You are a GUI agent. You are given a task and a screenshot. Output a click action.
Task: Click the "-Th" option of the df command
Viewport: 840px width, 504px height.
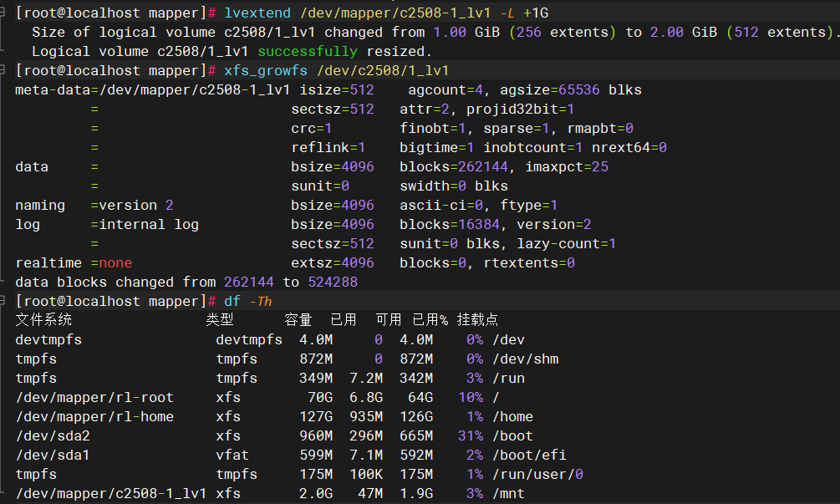click(x=261, y=302)
